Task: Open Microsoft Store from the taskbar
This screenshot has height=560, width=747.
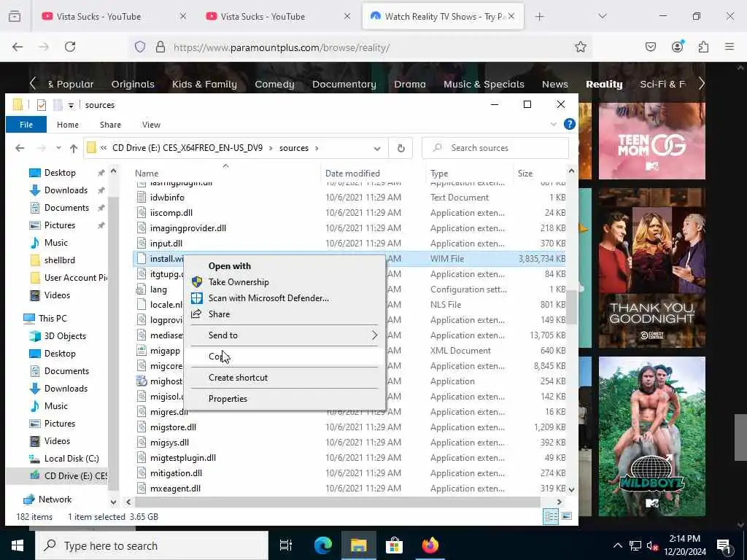Action: coord(394,545)
